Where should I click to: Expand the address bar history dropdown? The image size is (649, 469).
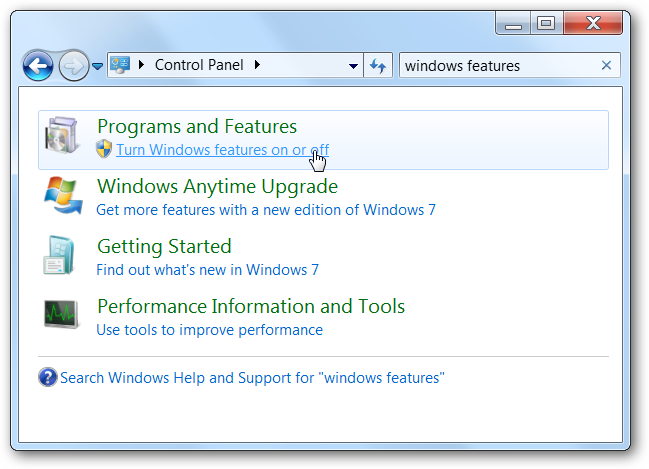353,66
